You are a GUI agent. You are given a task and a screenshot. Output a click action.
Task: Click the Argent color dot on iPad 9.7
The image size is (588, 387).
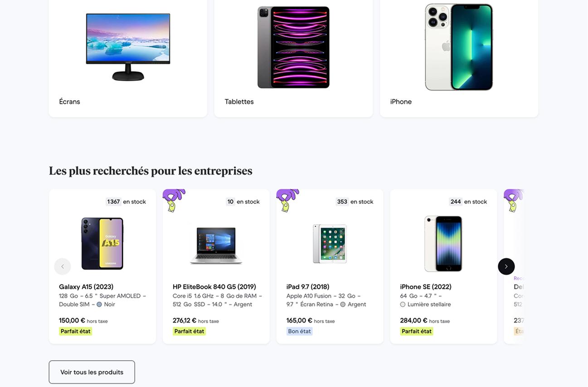(343, 304)
